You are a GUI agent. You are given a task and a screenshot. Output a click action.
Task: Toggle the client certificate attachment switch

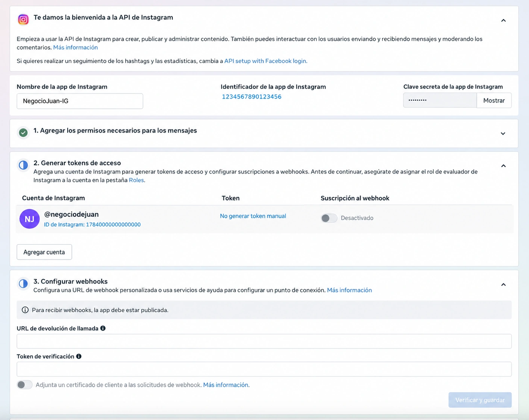pos(25,385)
